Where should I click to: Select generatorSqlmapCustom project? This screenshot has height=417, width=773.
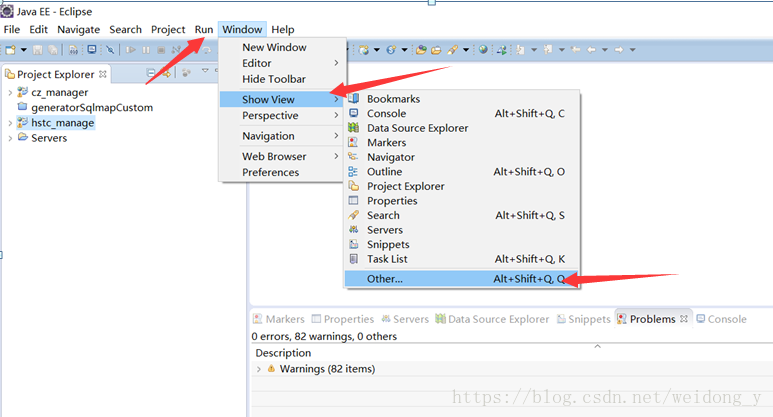point(92,107)
